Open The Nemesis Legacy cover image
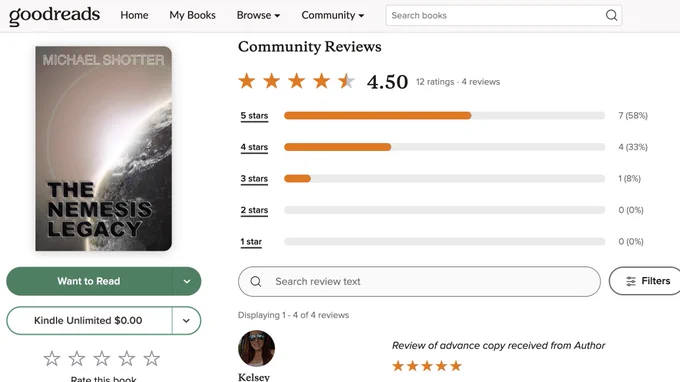 coord(103,148)
